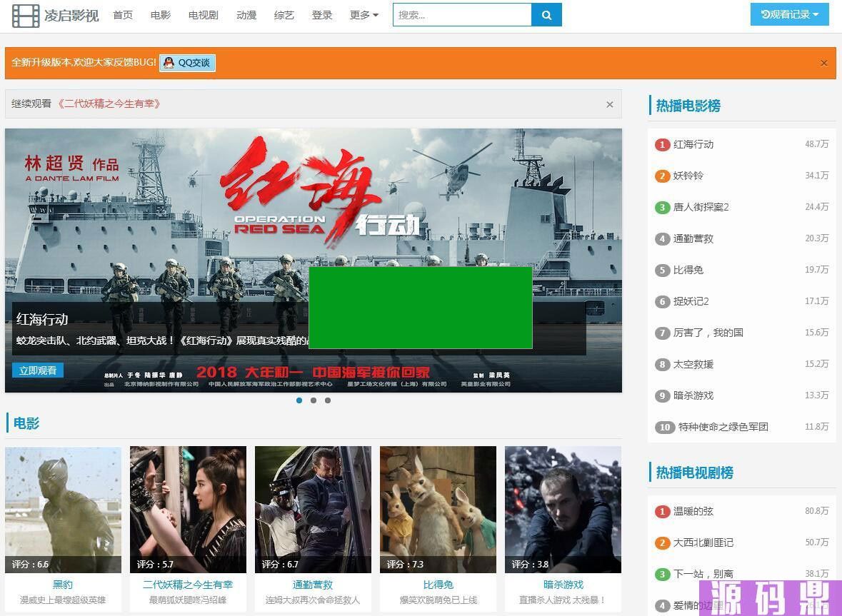
Task: Open 温暖的弦 in TV series chart
Action: click(693, 511)
